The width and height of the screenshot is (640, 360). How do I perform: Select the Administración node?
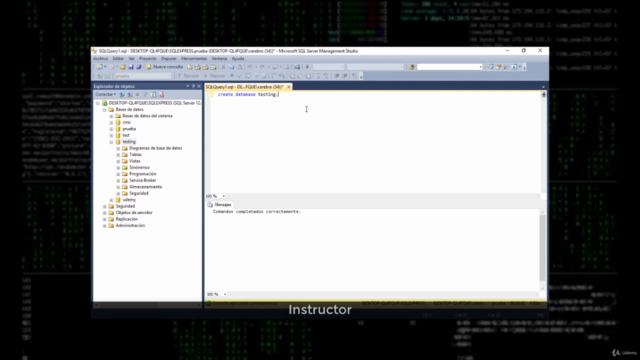130,225
